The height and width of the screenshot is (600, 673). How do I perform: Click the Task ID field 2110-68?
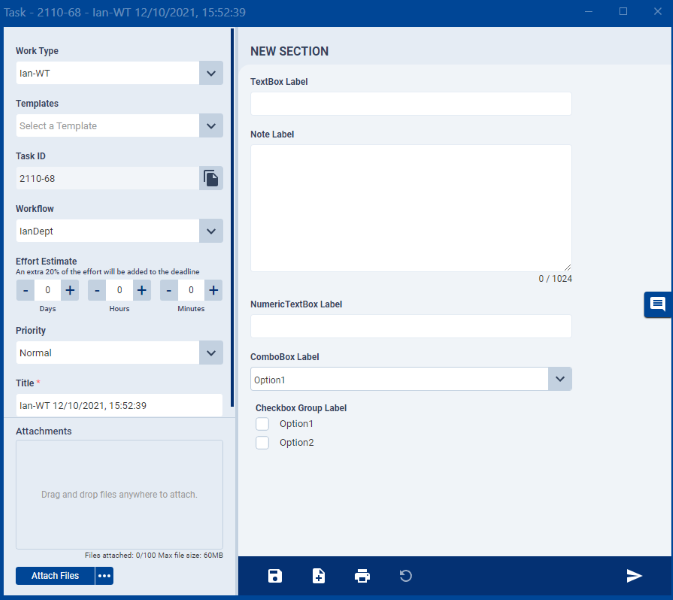tap(107, 178)
